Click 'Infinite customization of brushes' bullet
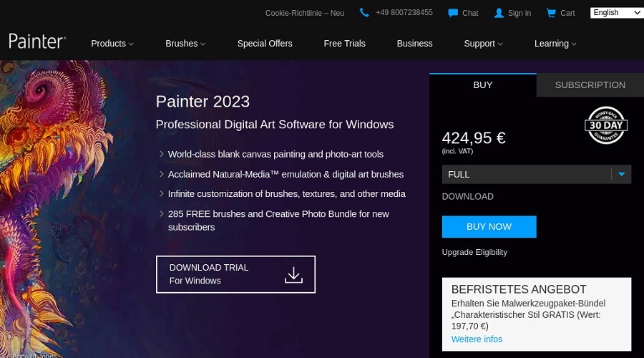 click(x=287, y=194)
